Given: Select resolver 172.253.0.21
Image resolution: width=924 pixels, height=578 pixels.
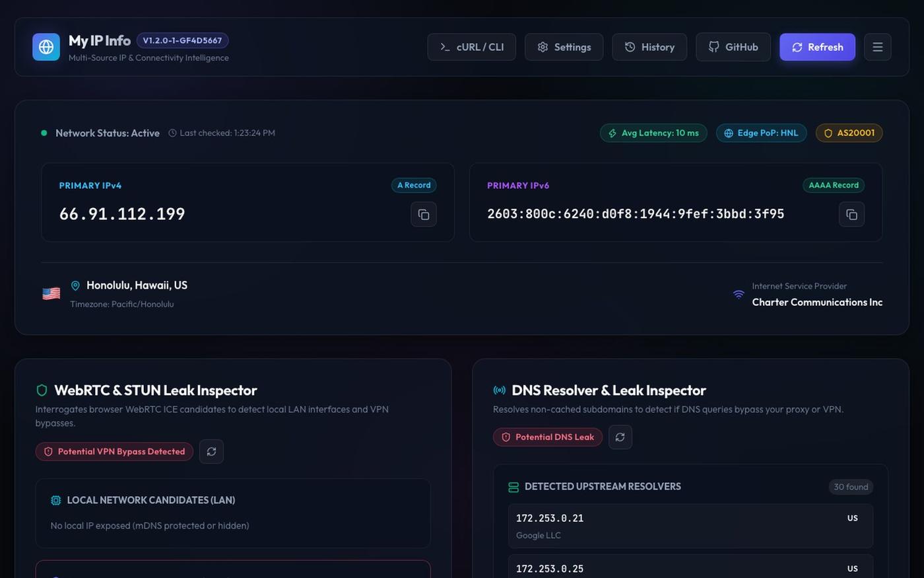Looking at the screenshot, I should 550,519.
